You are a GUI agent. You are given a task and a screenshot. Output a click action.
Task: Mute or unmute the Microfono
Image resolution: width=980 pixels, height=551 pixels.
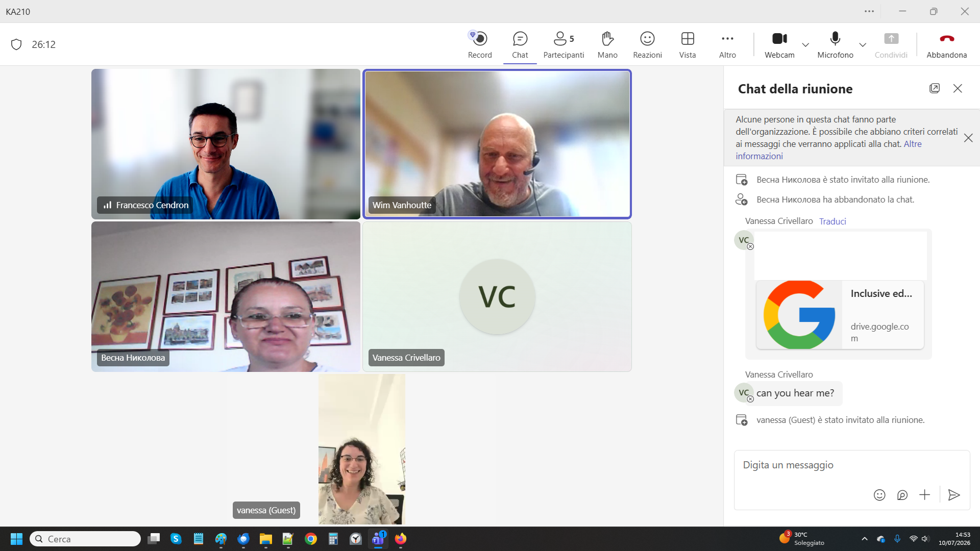(835, 44)
